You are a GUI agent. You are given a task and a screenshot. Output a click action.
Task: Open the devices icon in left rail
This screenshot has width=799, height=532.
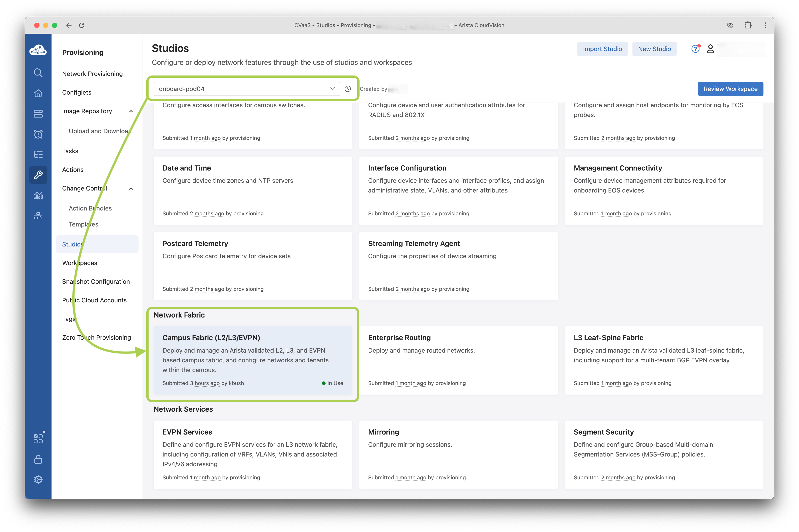click(x=38, y=114)
